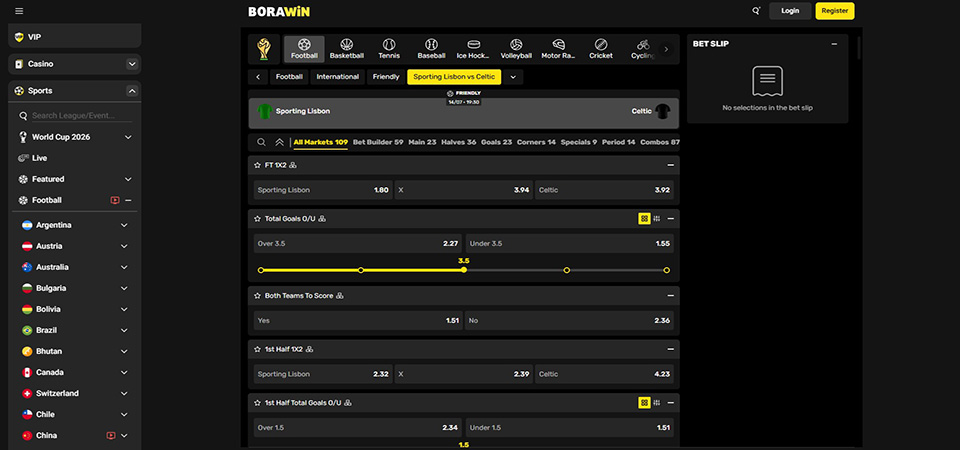Switch to Main 23 tab

(422, 142)
